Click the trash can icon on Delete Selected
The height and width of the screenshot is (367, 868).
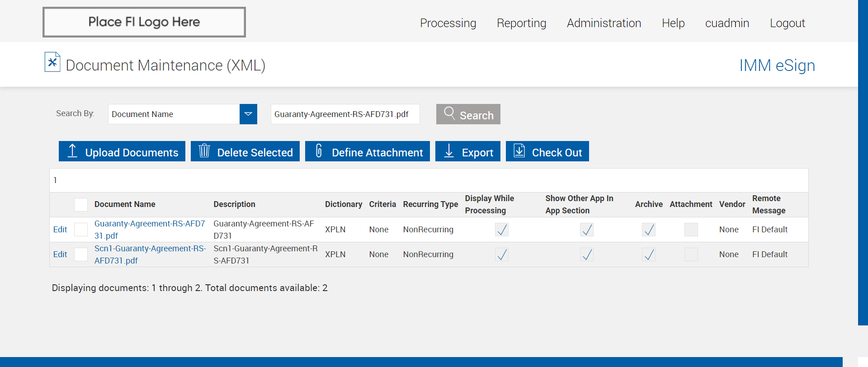point(204,151)
